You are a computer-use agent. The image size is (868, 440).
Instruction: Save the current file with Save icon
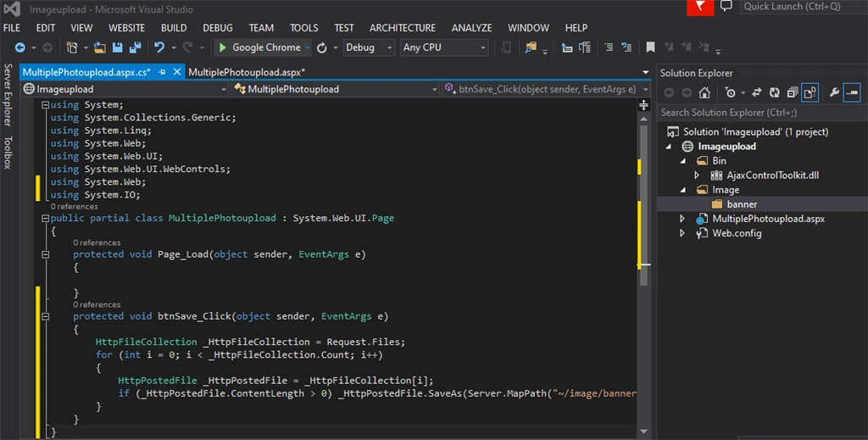[117, 47]
